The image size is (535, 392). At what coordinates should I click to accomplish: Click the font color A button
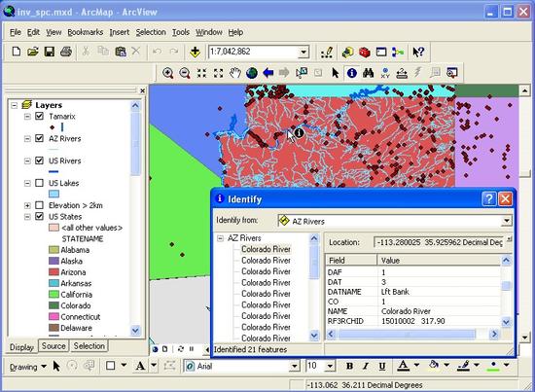coord(404,366)
